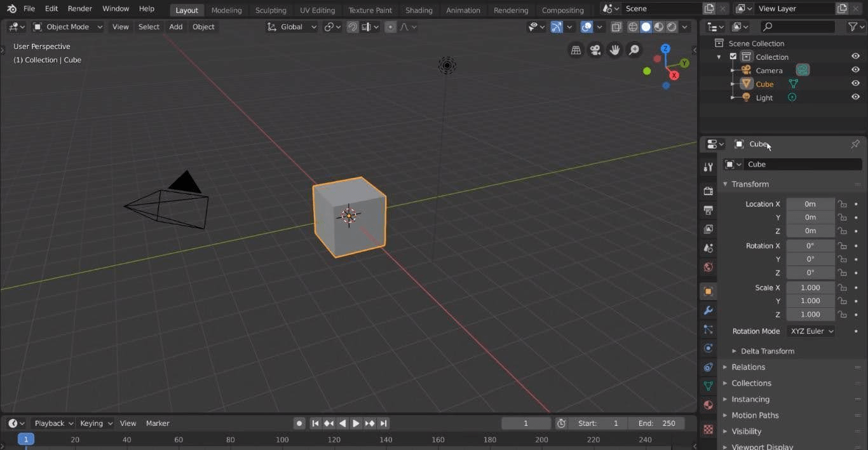The image size is (868, 450).
Task: Open the viewport Add menu
Action: coord(175,27)
